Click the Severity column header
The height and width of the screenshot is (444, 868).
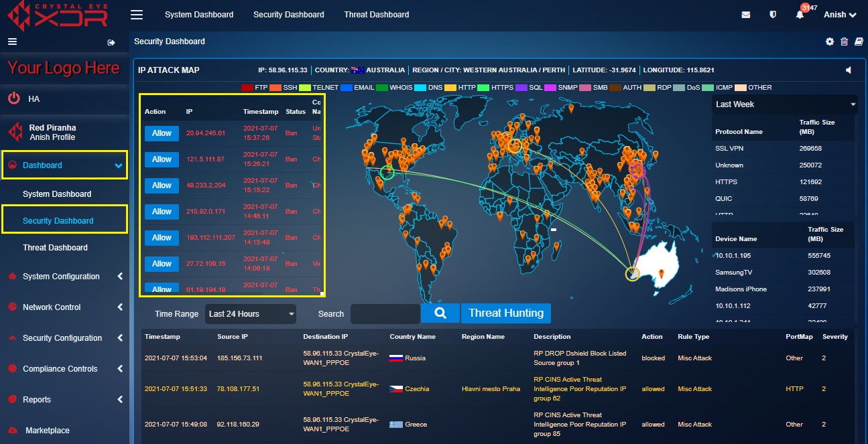[835, 337]
